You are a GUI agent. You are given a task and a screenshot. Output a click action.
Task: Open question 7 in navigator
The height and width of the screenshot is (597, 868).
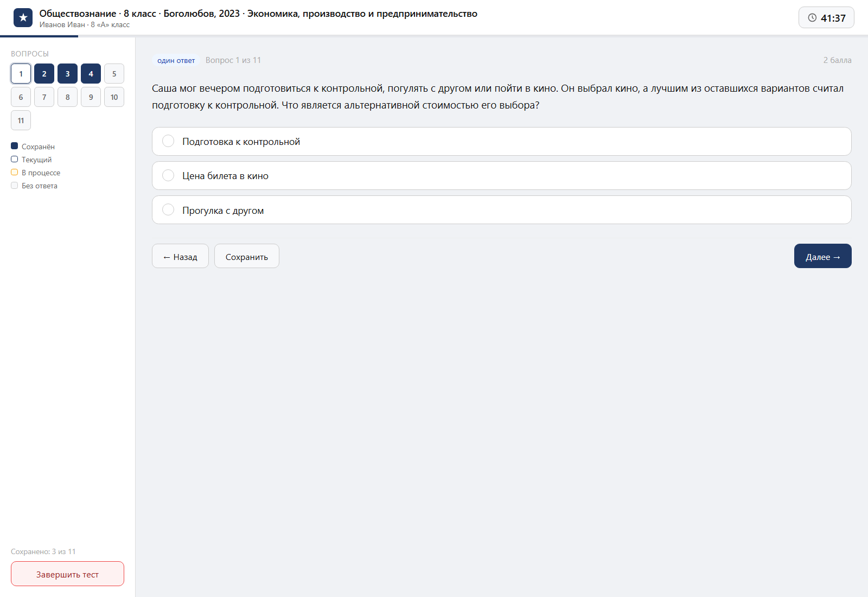(44, 97)
